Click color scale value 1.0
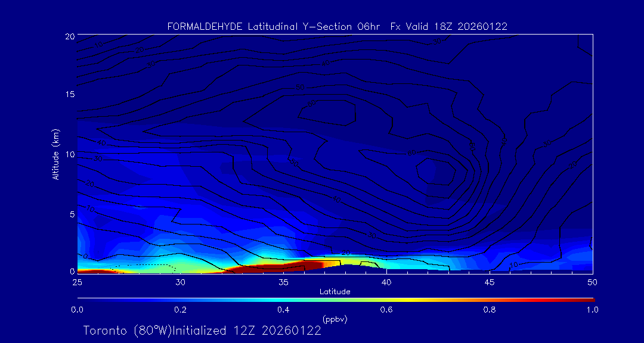 592,310
